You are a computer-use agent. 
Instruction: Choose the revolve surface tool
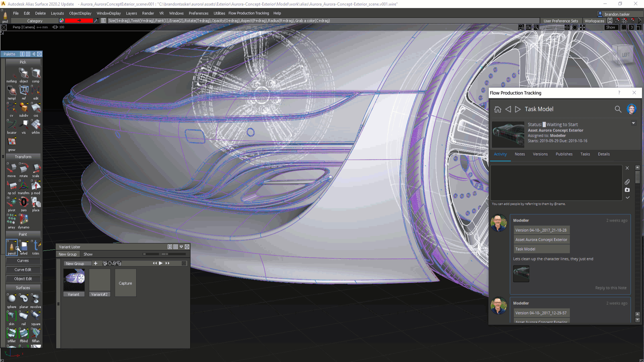(36, 299)
